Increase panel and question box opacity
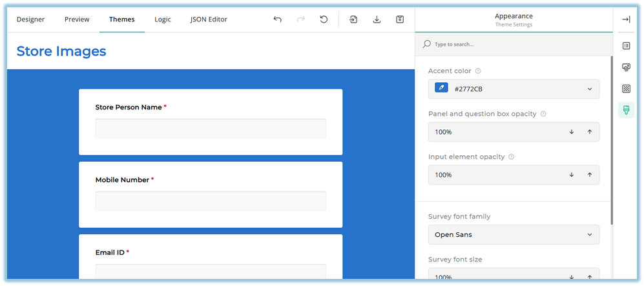644x286 pixels. point(589,132)
